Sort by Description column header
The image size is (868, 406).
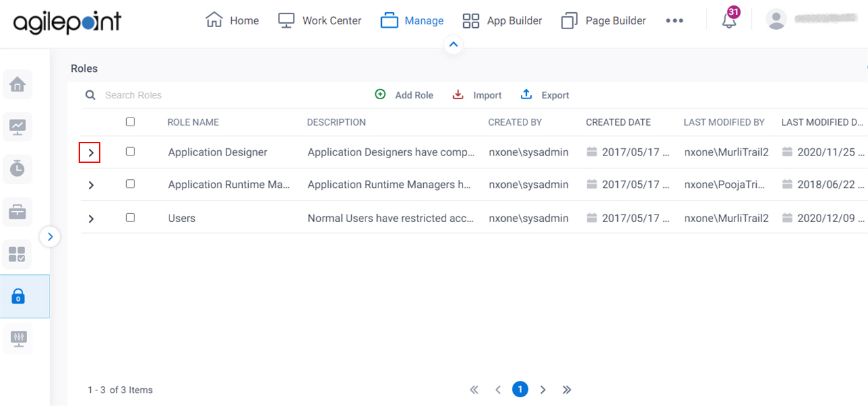336,122
